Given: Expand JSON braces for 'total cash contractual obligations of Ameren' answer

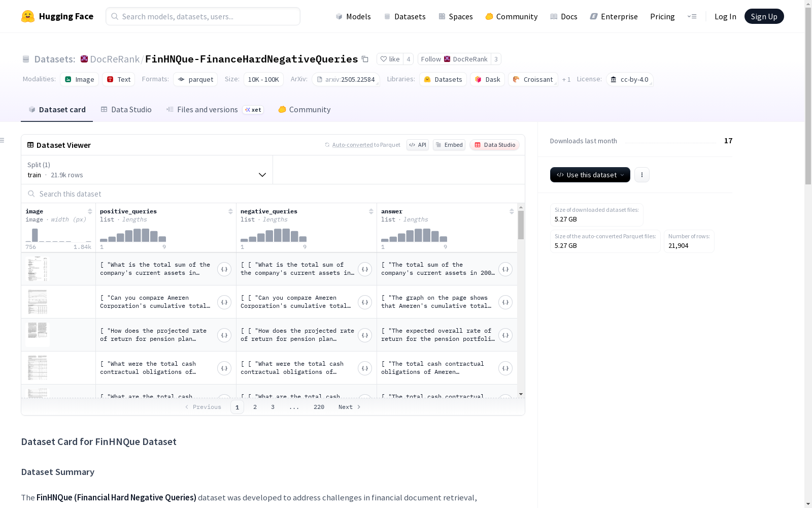Looking at the screenshot, I should click(505, 368).
